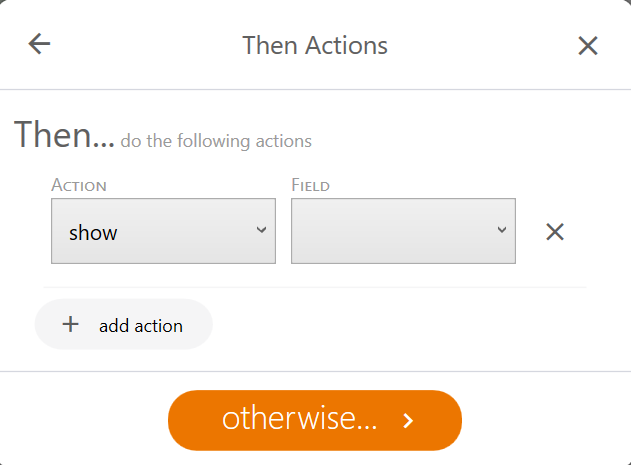Click 'do the following actions' subtitle text

216,141
